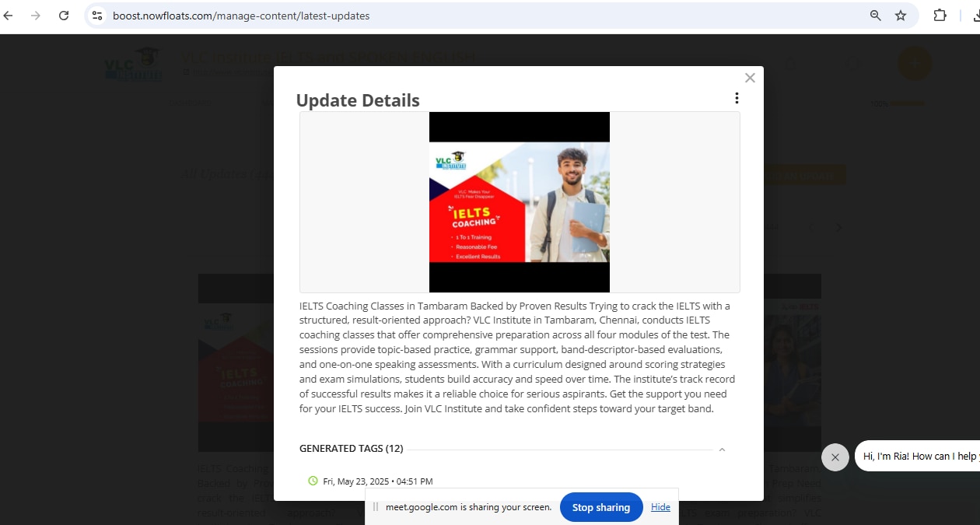Click the clock icon beside the post date
Image resolution: width=980 pixels, height=525 pixels.
pyautogui.click(x=313, y=481)
